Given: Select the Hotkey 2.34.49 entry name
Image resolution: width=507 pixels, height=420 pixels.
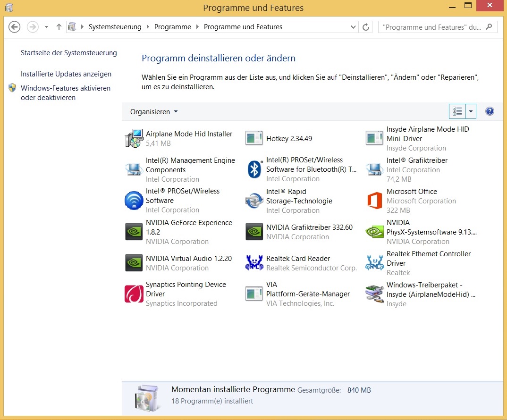Looking at the screenshot, I should point(289,139).
